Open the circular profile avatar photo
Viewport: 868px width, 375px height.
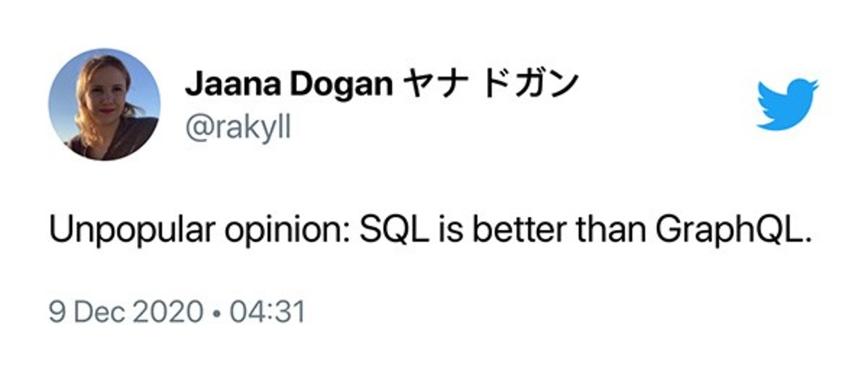(104, 104)
